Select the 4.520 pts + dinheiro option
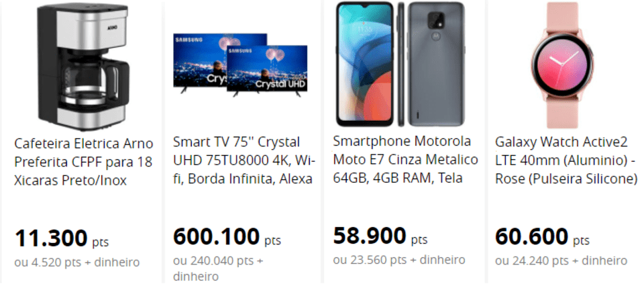644x284 pixels. pyautogui.click(x=77, y=262)
